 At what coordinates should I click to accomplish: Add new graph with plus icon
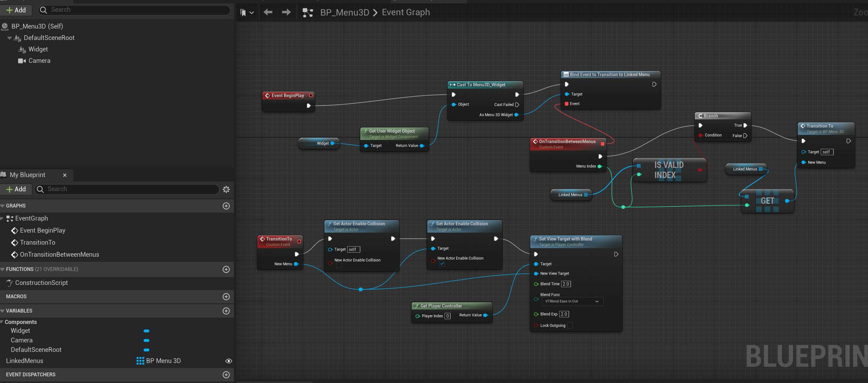point(226,206)
